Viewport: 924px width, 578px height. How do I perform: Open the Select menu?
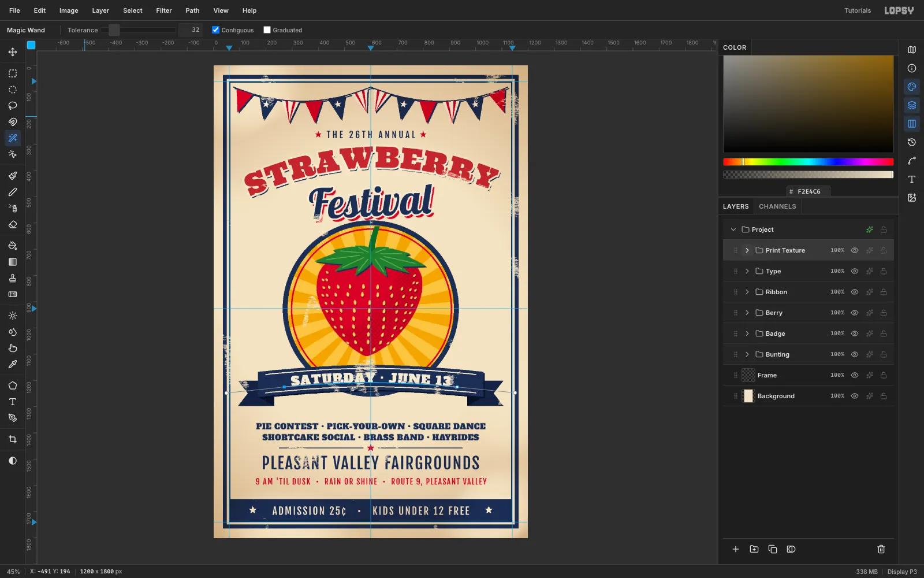click(133, 10)
